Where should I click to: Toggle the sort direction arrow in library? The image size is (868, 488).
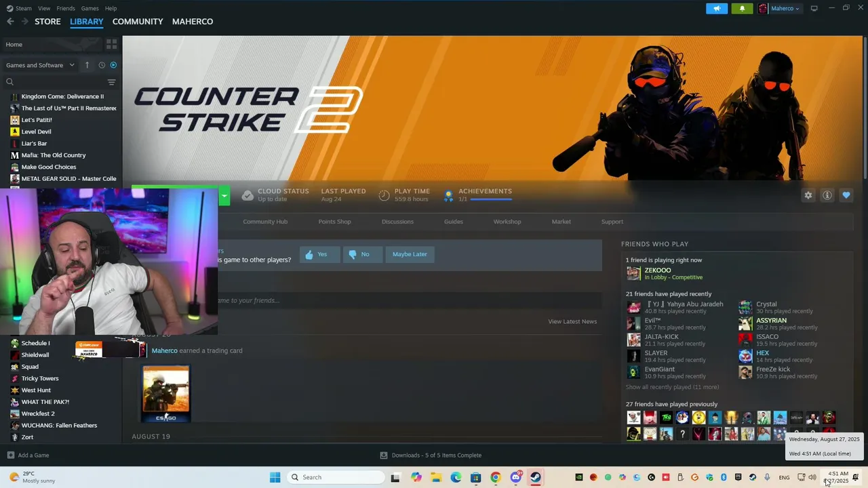point(87,65)
